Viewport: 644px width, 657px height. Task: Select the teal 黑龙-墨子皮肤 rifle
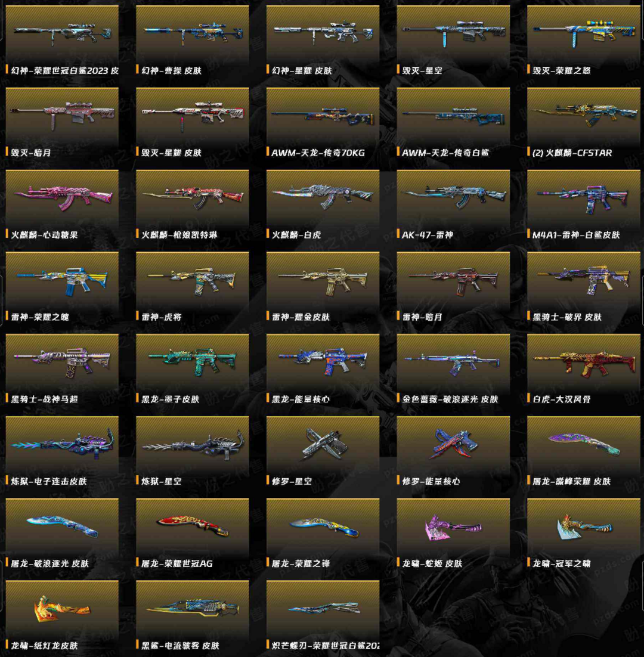pos(193,369)
